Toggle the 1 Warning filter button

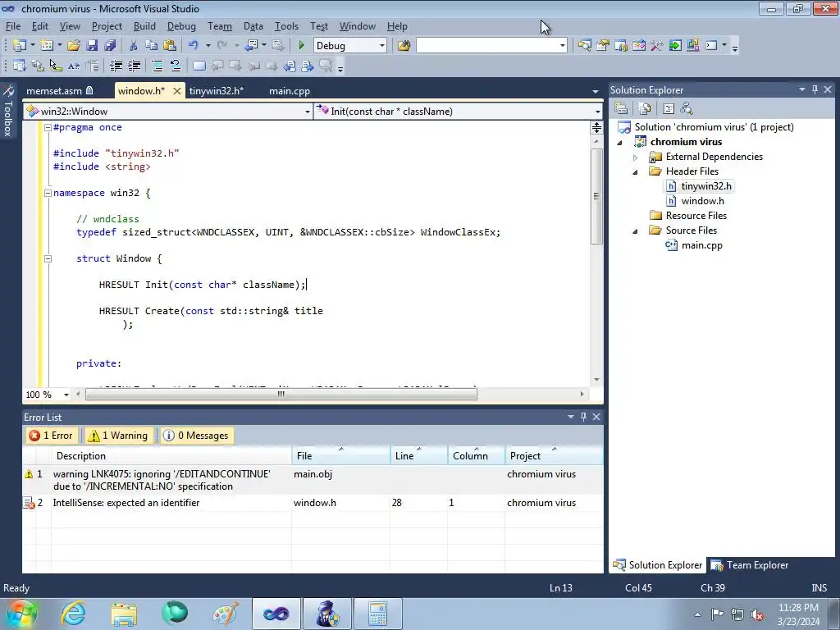(118, 436)
